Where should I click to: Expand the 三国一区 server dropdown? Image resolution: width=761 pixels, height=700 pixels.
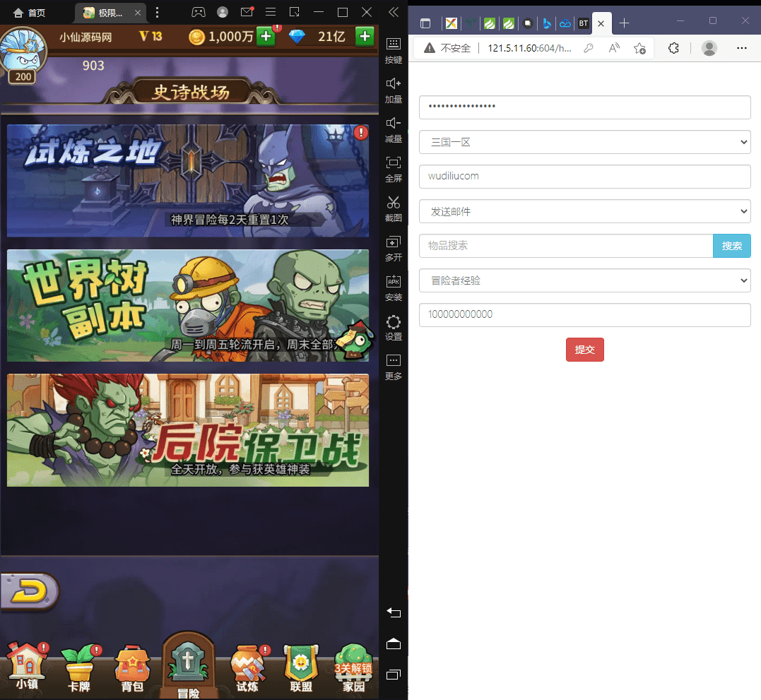(585, 142)
